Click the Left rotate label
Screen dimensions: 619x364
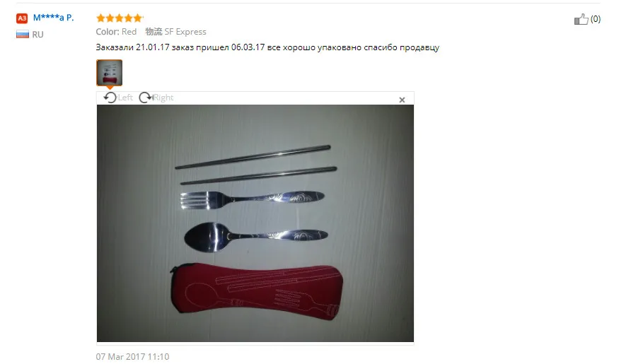pos(125,98)
